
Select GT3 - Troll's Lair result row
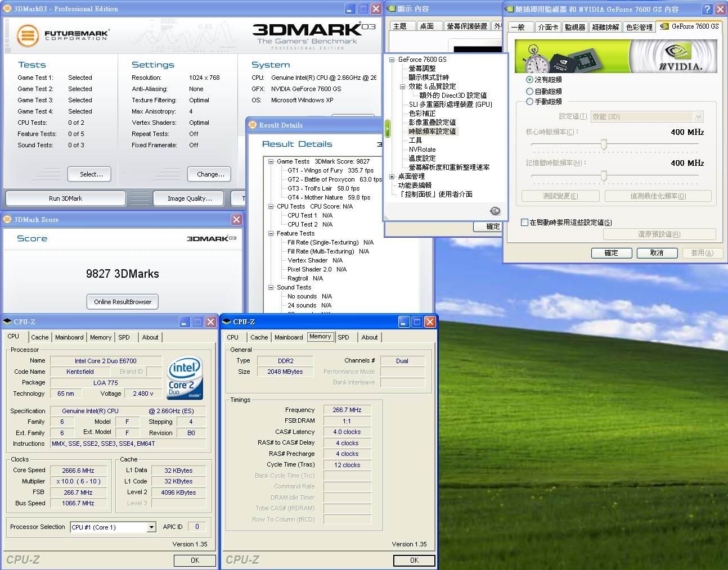323,188
